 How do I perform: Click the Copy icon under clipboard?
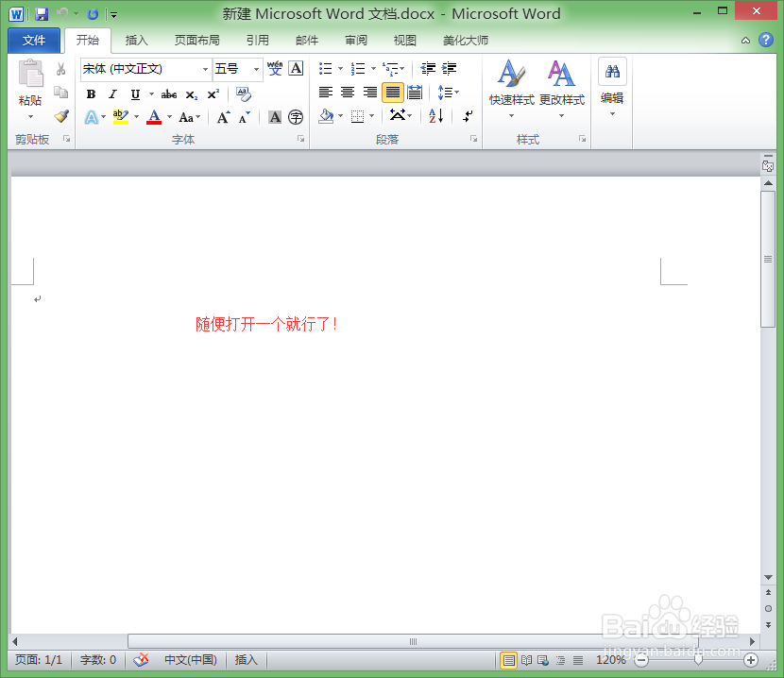click(x=61, y=93)
